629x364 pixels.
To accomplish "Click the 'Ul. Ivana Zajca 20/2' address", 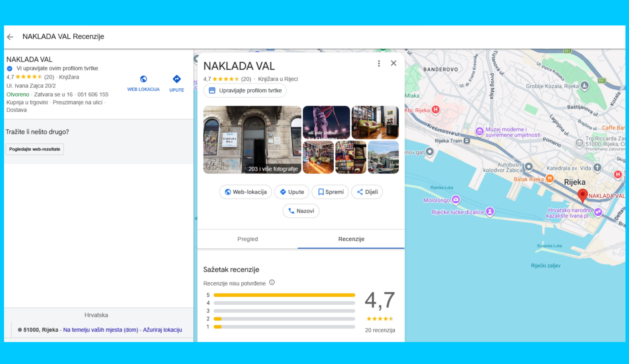I will click(x=31, y=86).
